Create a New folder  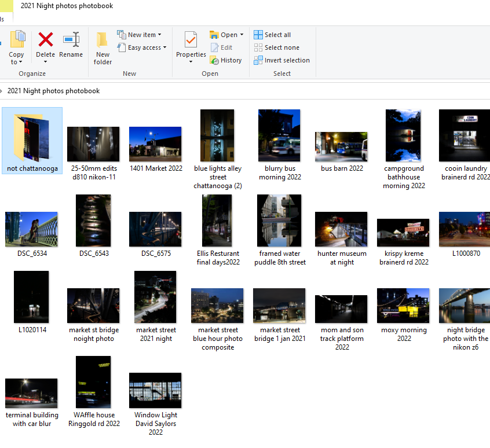click(103, 49)
